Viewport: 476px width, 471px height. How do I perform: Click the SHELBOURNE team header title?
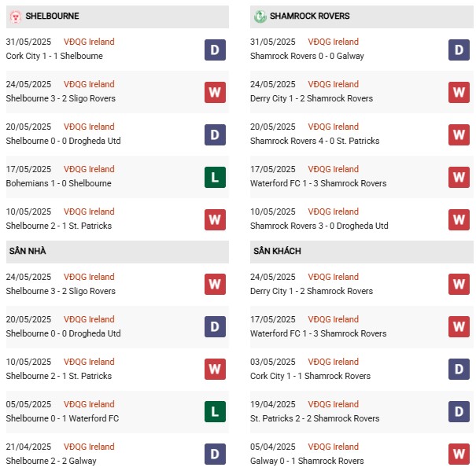[x=52, y=16]
